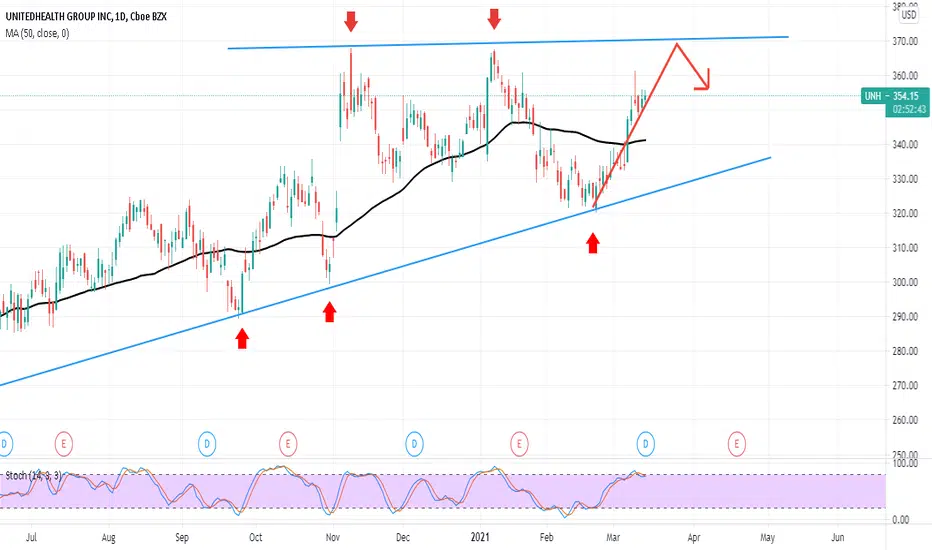
Task: Click the 02:52:43 bar countdown timer
Action: tap(909, 110)
